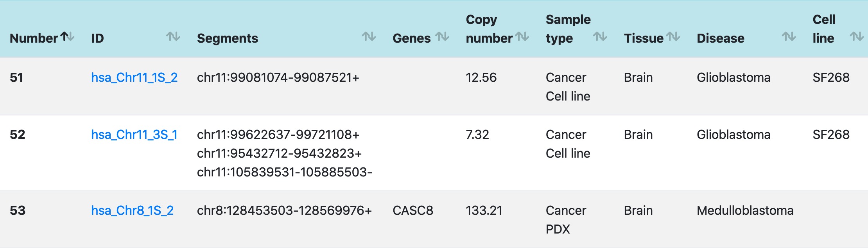Viewport: 868px width, 248px height.
Task: Click SF268 cell line in row 51
Action: tap(831, 77)
